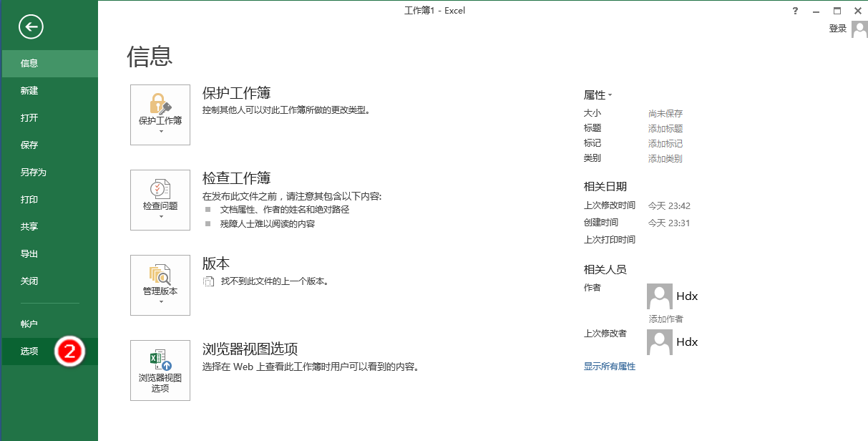Click the 相关人员 heading
868x441 pixels.
click(x=605, y=270)
